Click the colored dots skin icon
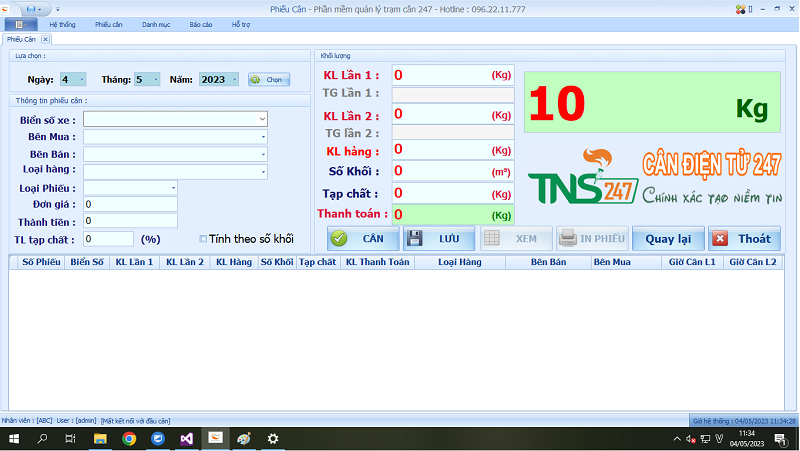The width and height of the screenshot is (800, 451). [x=740, y=8]
